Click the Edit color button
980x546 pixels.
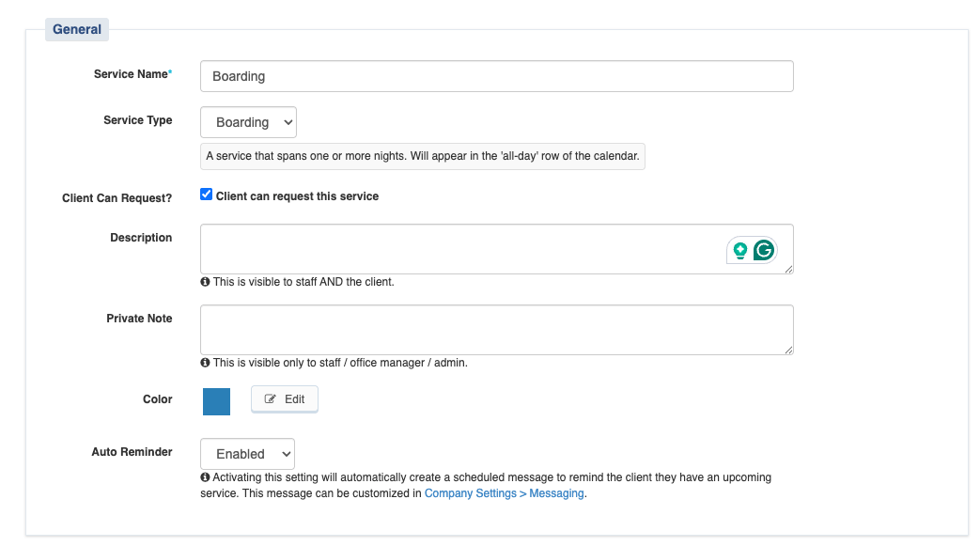tap(285, 399)
